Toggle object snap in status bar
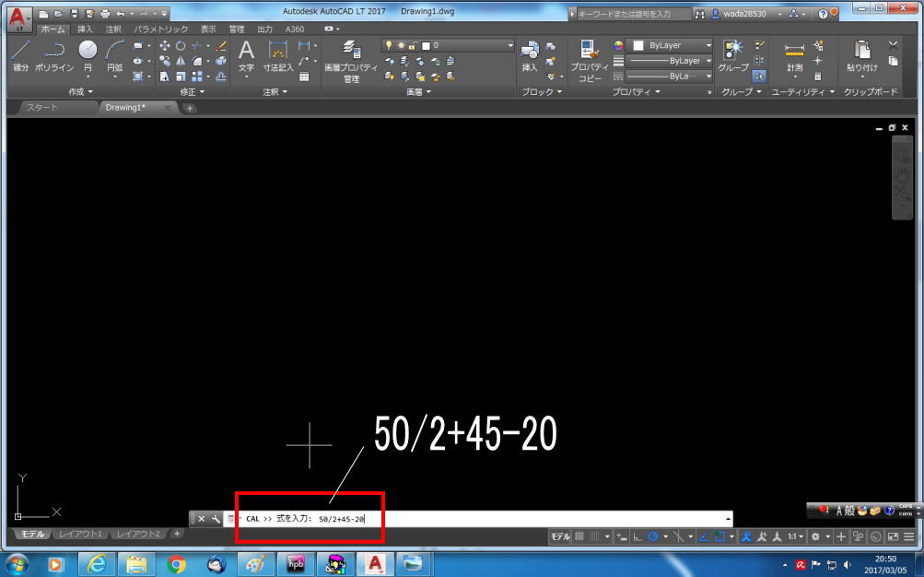The width and height of the screenshot is (924, 577). 719,536
